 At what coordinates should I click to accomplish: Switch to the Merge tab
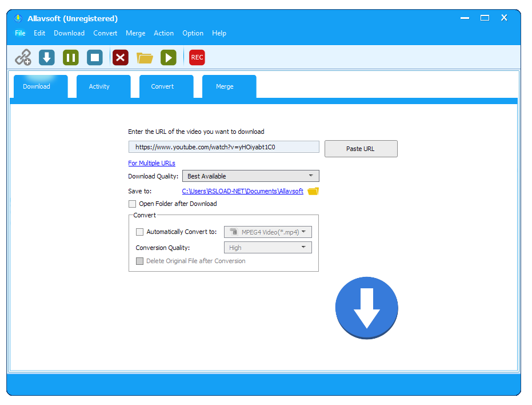[x=229, y=86]
